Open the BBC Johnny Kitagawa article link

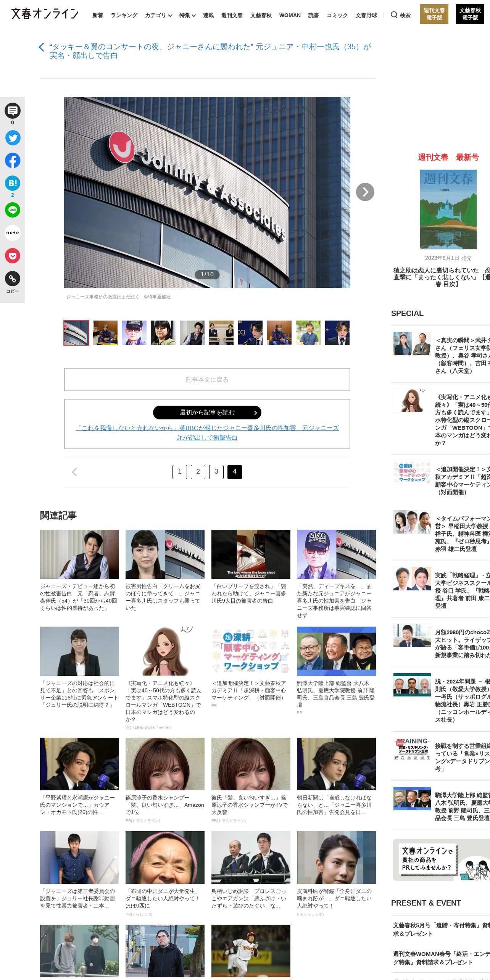click(207, 433)
